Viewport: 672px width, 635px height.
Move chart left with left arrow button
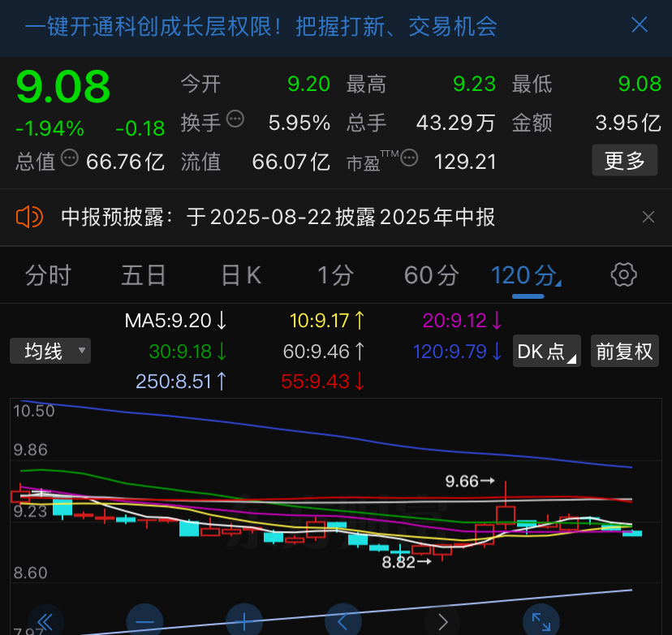pos(342,621)
